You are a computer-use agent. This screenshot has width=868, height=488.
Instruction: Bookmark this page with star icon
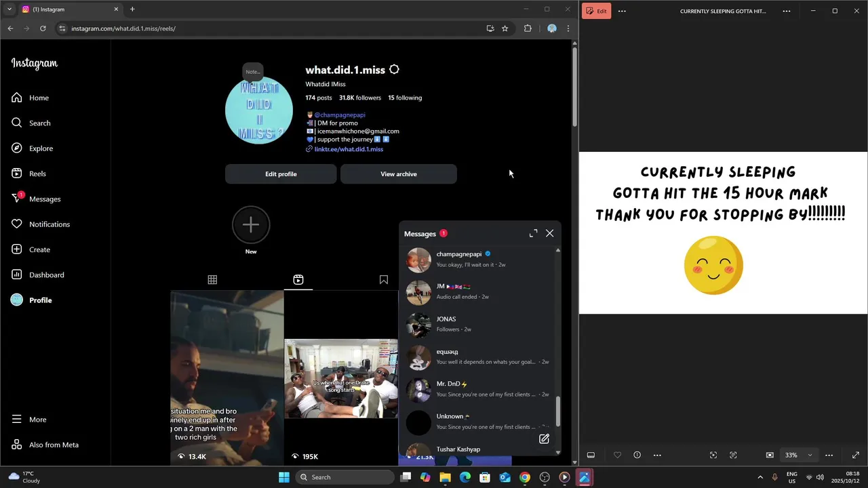click(x=505, y=28)
